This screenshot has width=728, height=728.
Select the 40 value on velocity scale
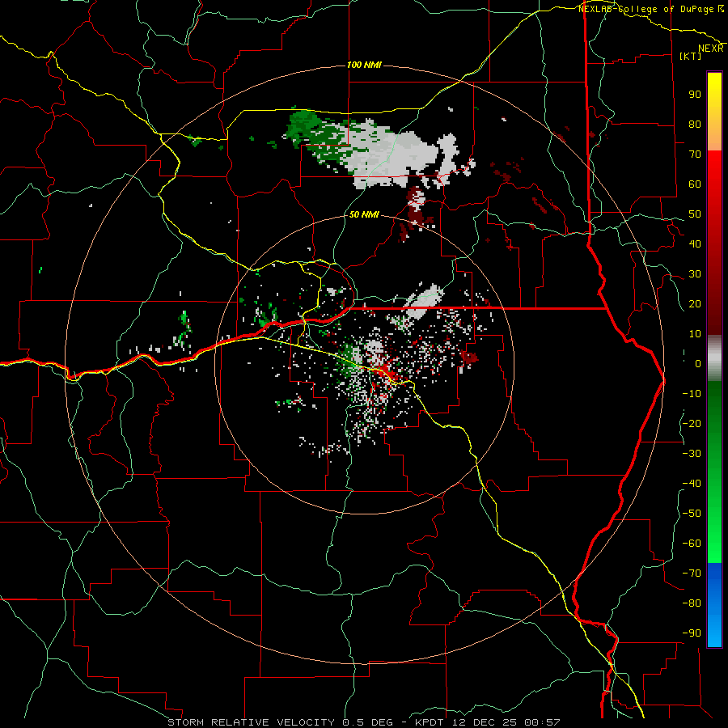point(695,243)
